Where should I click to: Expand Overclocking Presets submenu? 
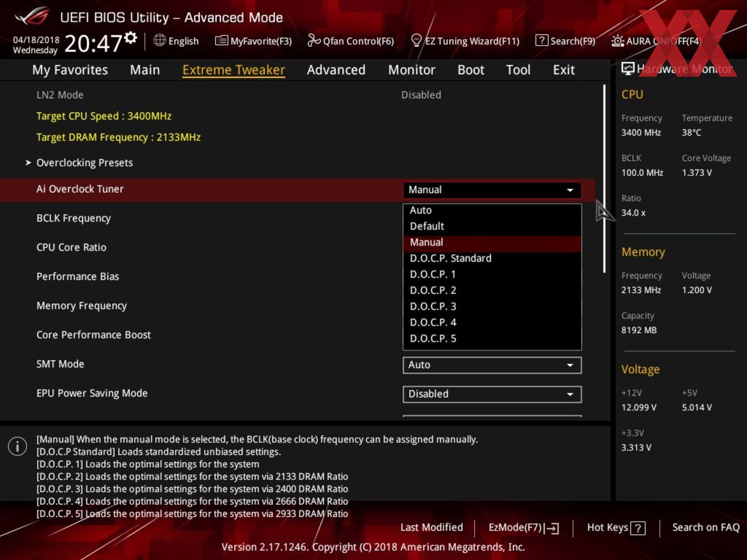(84, 163)
